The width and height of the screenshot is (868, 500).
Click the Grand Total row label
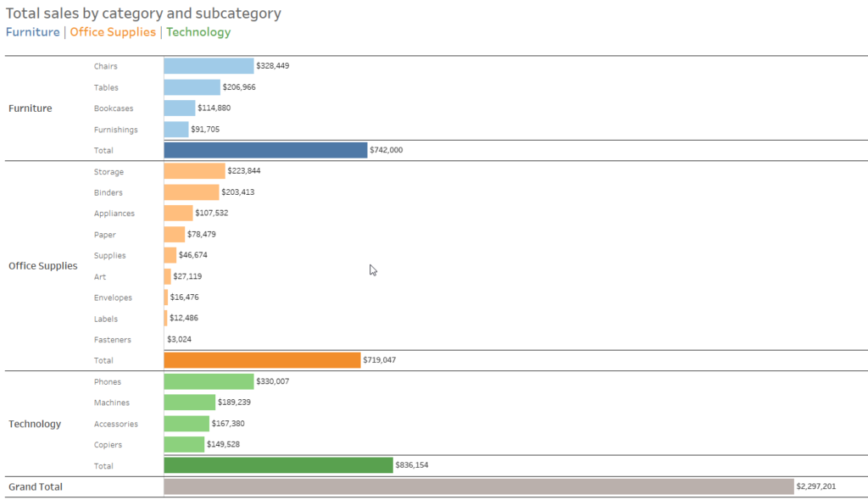(x=35, y=486)
